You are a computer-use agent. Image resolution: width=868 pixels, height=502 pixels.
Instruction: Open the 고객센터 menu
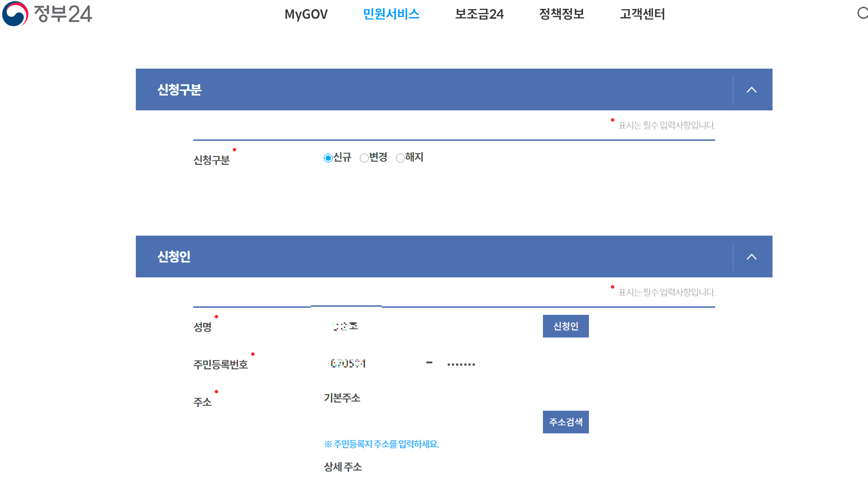point(642,15)
